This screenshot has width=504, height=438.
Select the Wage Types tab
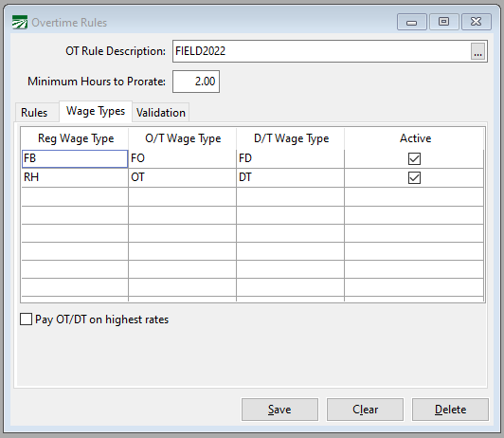click(x=96, y=111)
